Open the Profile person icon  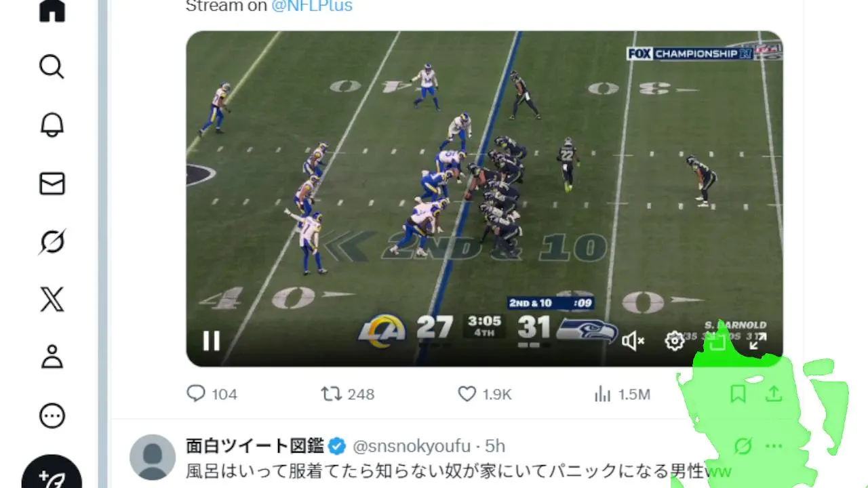pyautogui.click(x=52, y=357)
